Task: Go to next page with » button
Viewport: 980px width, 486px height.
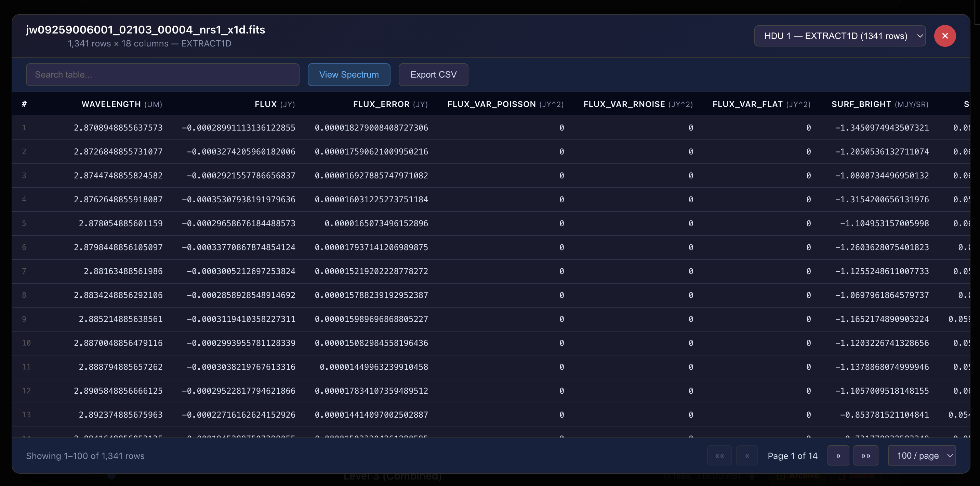Action: coord(838,456)
